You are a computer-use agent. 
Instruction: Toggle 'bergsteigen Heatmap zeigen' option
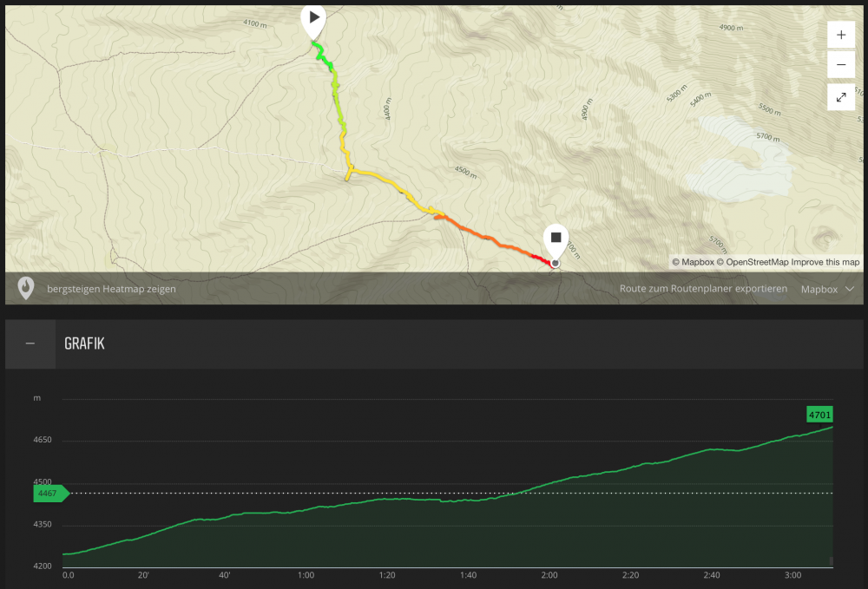tap(111, 289)
